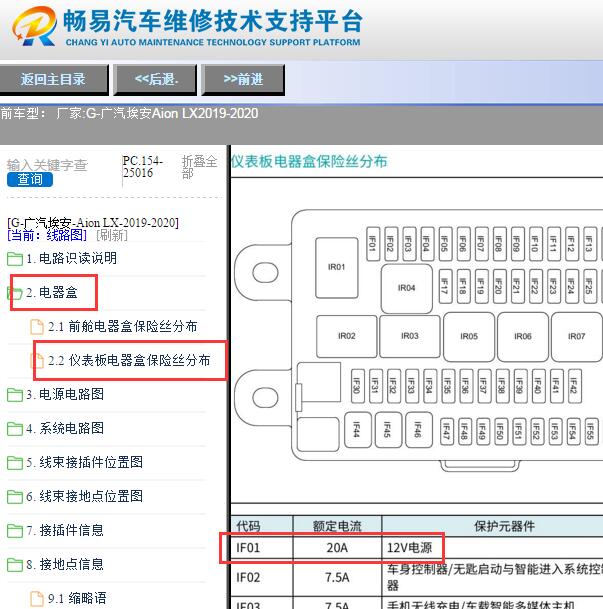603x609 pixels.
Task: Click 折叠全部 to collapse all
Action: click(199, 167)
